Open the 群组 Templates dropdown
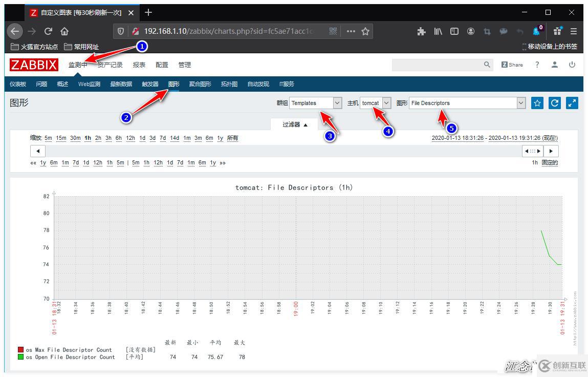Viewport: 588px width, 377px height. (x=315, y=103)
